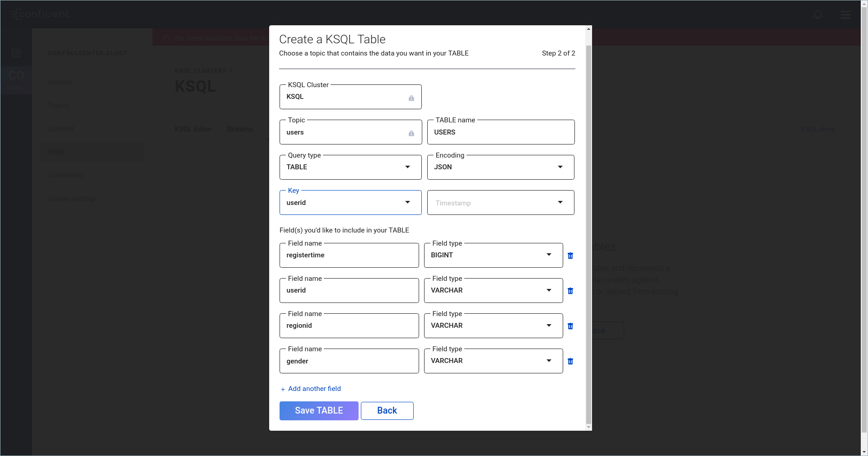Open gender field type VARCHAR dropdown
Viewport: 868px width, 456px height.
tap(493, 361)
